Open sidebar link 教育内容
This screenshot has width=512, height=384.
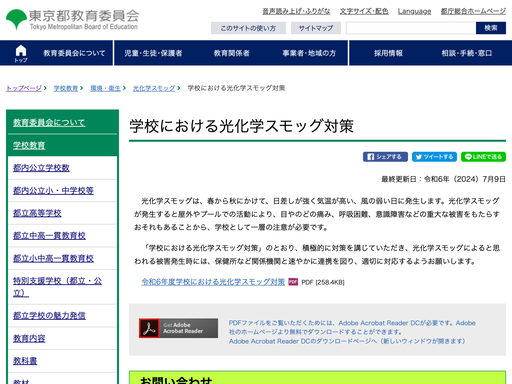[29, 338]
